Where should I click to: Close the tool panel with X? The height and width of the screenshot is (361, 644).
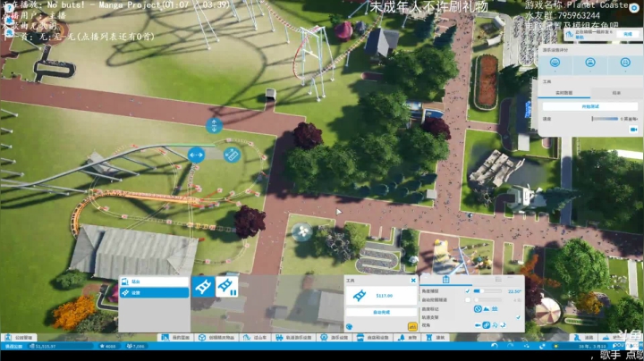click(x=413, y=281)
